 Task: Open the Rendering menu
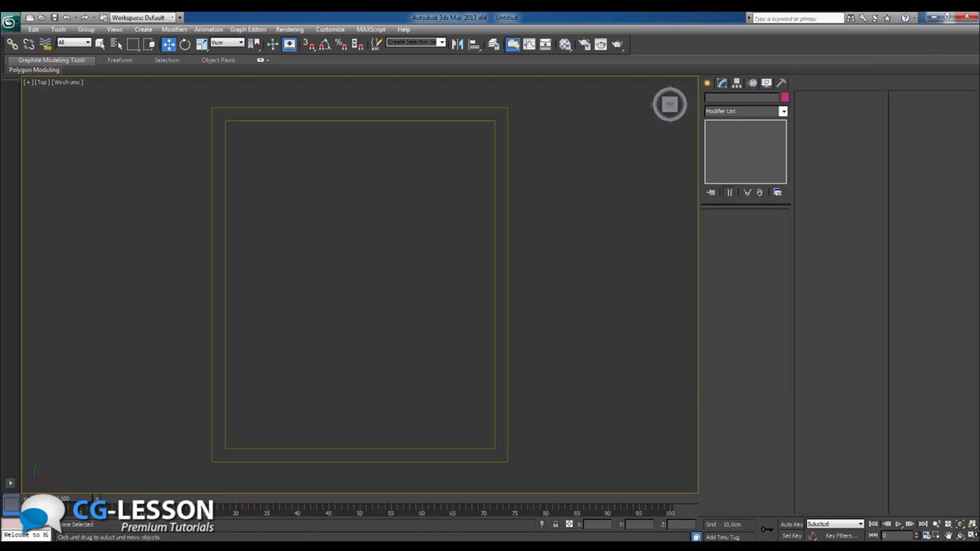(x=290, y=30)
